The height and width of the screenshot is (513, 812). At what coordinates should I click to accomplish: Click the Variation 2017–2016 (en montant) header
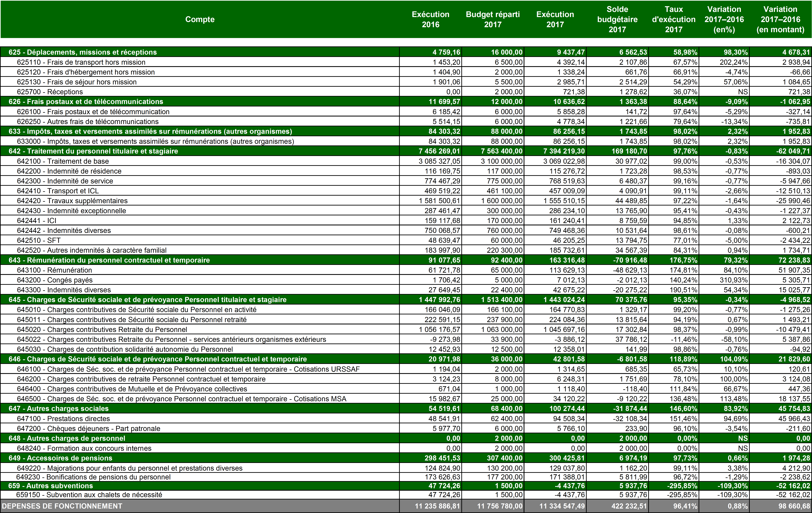tap(780, 19)
